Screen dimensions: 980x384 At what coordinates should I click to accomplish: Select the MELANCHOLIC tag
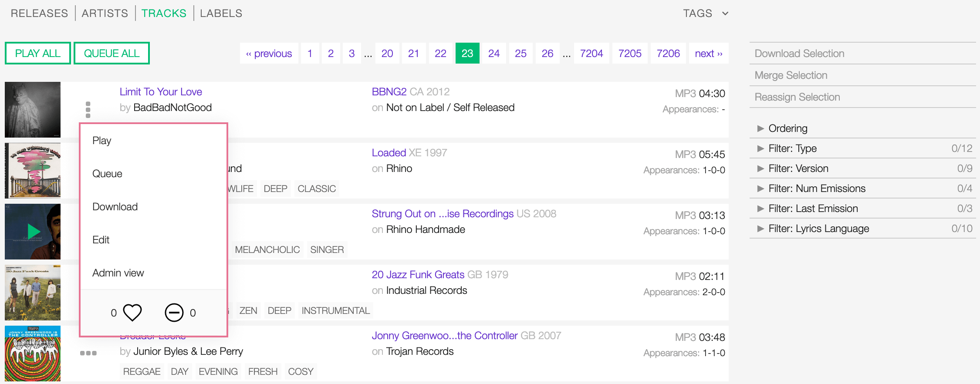coord(267,249)
